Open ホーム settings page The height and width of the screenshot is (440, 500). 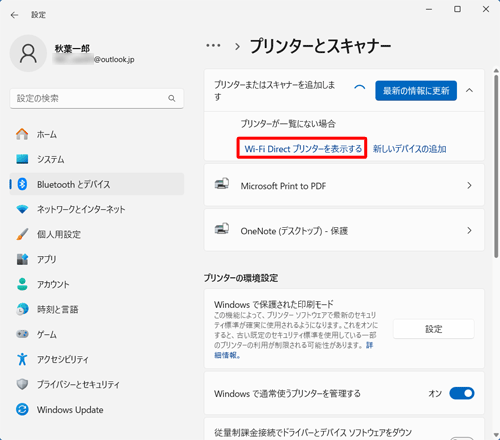point(97,134)
